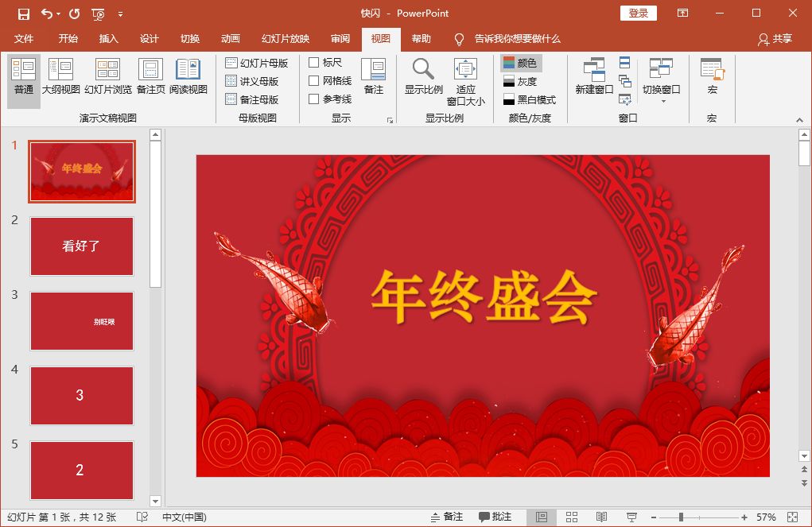
Task: Select 颜色 color mode
Action: pos(521,63)
